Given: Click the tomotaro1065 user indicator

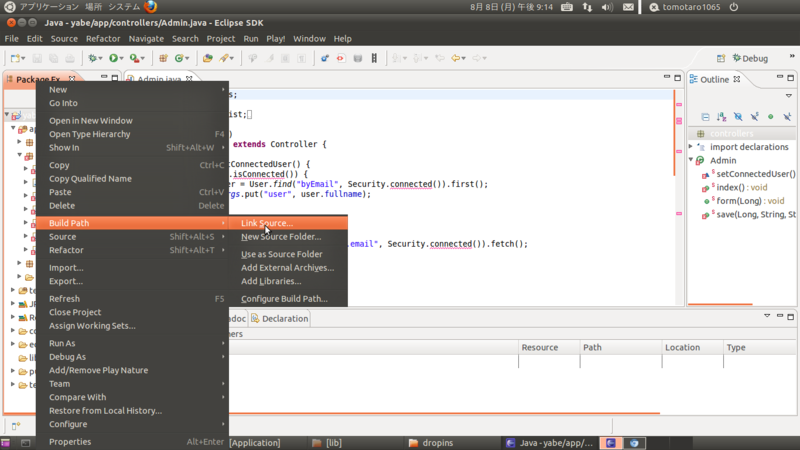Looking at the screenshot, I should [685, 7].
